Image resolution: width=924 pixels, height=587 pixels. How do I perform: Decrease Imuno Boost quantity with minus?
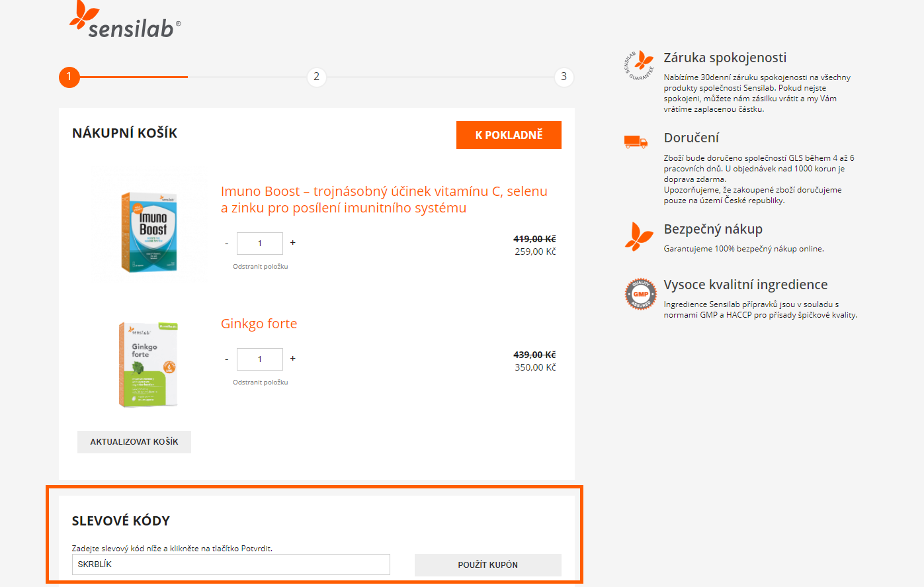pyautogui.click(x=226, y=244)
